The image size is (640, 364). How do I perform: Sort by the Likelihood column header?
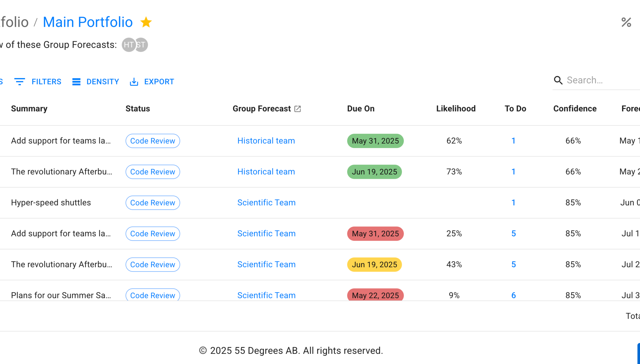click(x=456, y=108)
